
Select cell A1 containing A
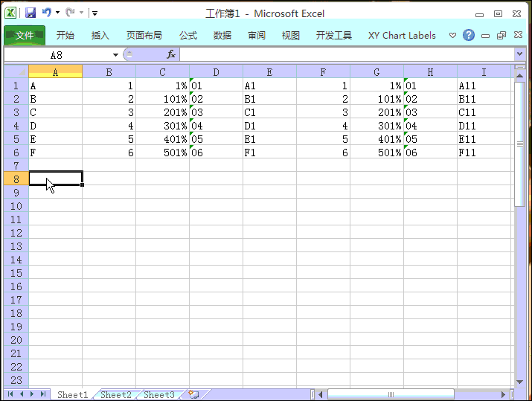click(55, 86)
